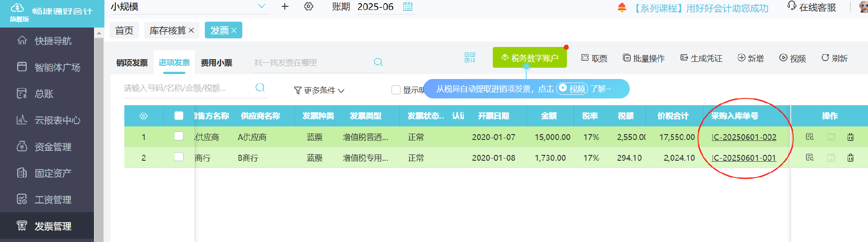This screenshot has width=868, height=242.
Task: Select cell 2,024.10 in row 2
Action: point(679,158)
